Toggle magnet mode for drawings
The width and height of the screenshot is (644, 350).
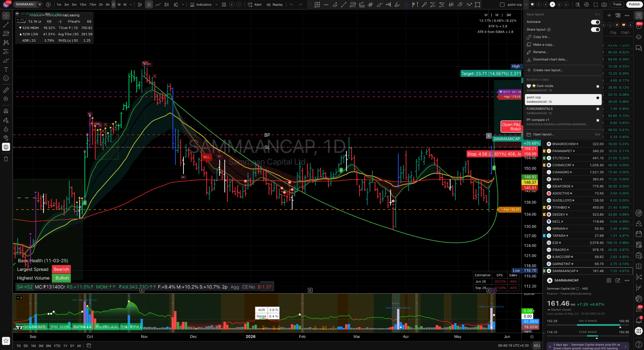pyautogui.click(x=6, y=111)
